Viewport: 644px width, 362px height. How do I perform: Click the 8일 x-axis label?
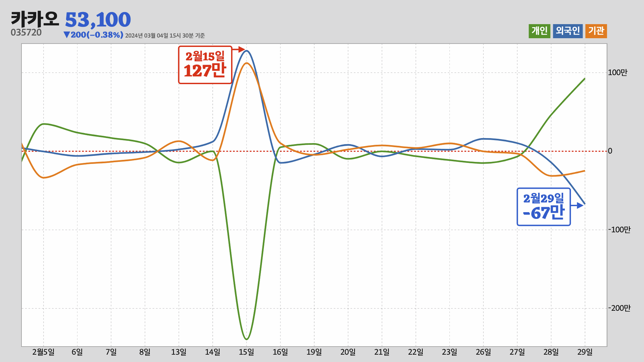tap(145, 352)
